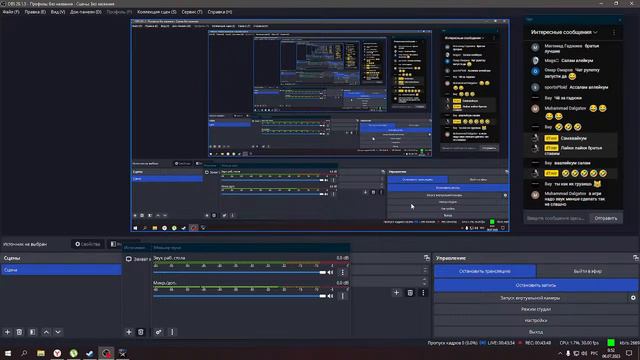Adjust Микр./доп. volume slider
The height and width of the screenshot is (360, 640).
(x=240, y=296)
